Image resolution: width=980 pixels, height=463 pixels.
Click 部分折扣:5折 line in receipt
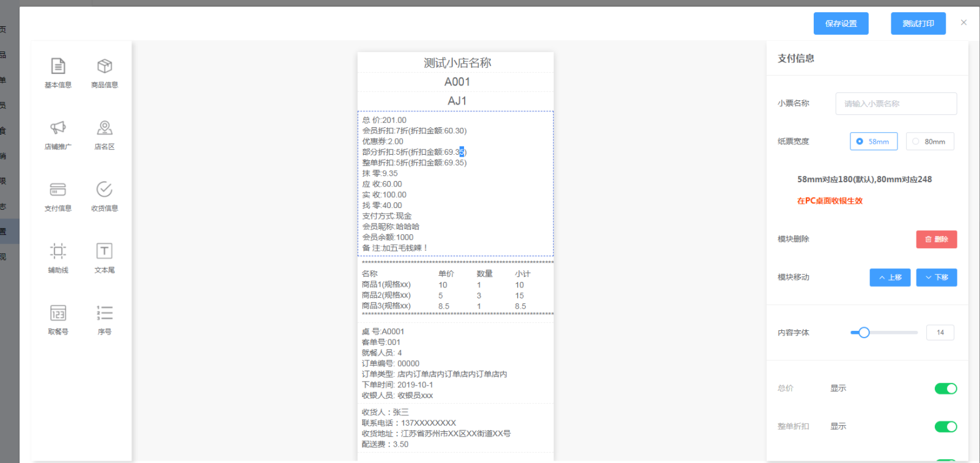414,152
